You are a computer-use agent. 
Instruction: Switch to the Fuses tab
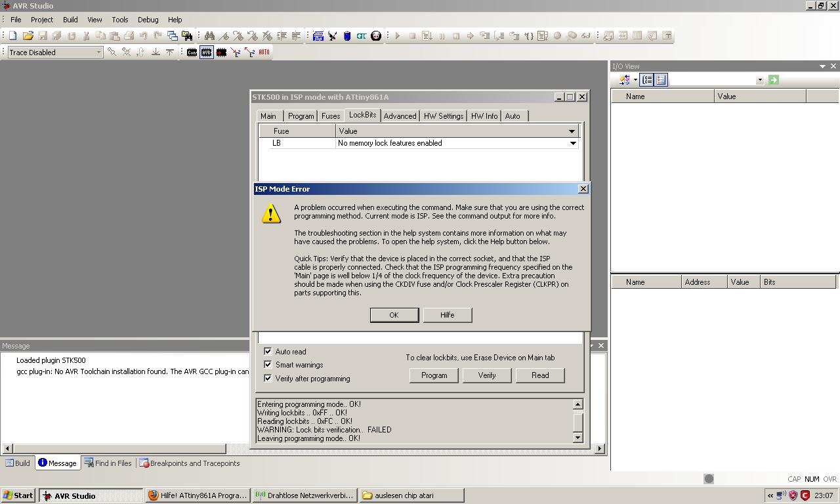point(331,116)
